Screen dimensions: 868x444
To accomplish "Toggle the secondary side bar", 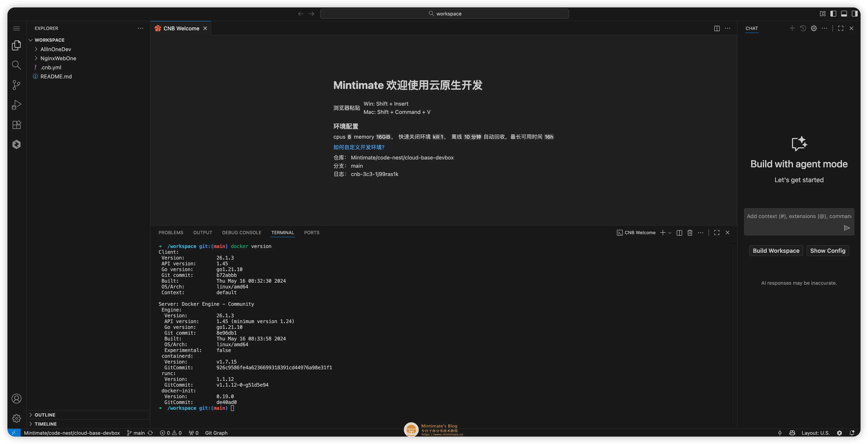I will pyautogui.click(x=855, y=13).
